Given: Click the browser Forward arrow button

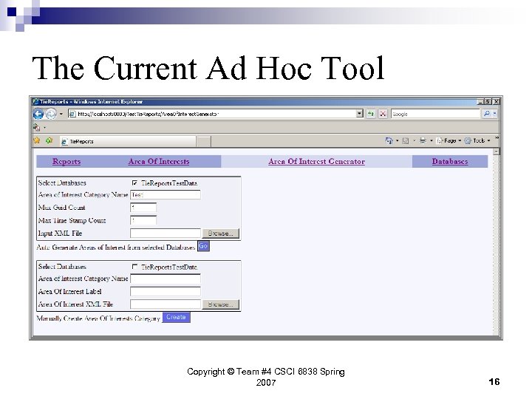Looking at the screenshot, I should tap(51, 114).
